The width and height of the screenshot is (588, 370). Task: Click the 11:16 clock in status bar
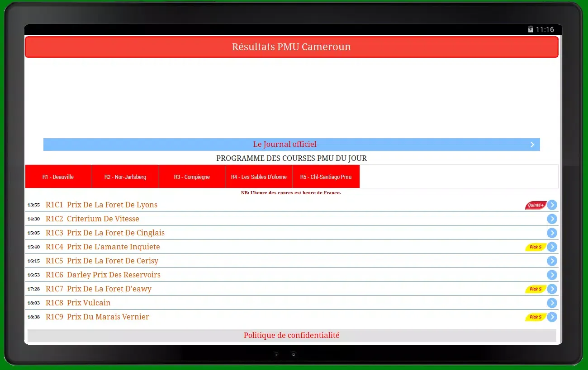point(545,30)
